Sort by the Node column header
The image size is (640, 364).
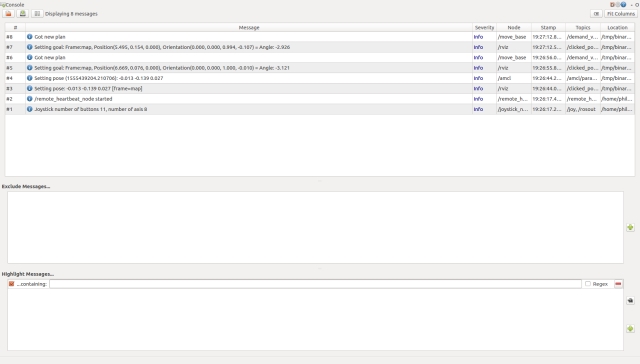pos(513,27)
